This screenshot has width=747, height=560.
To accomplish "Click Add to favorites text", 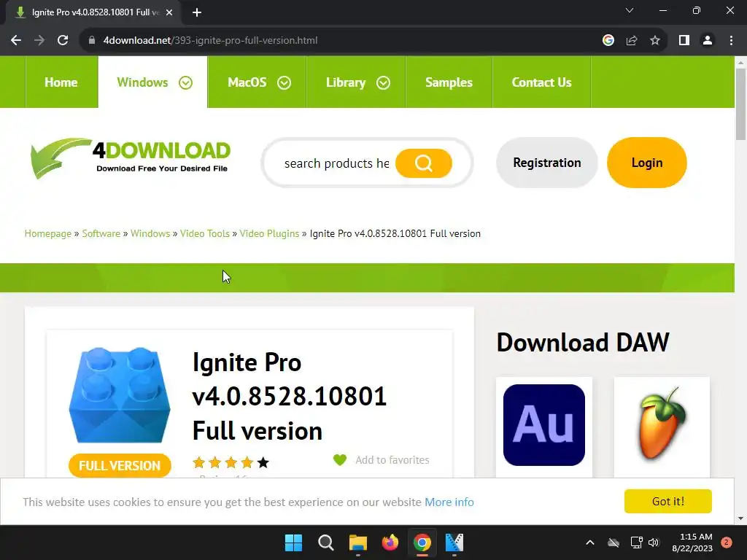I will point(392,460).
